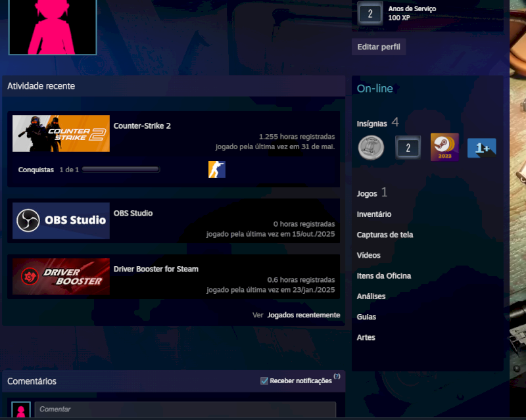
Task: Open the Years of Service badge in Insígnias
Action: click(x=408, y=148)
